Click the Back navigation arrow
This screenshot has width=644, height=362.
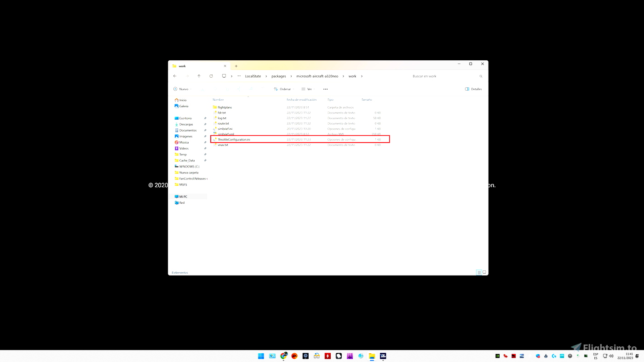175,76
